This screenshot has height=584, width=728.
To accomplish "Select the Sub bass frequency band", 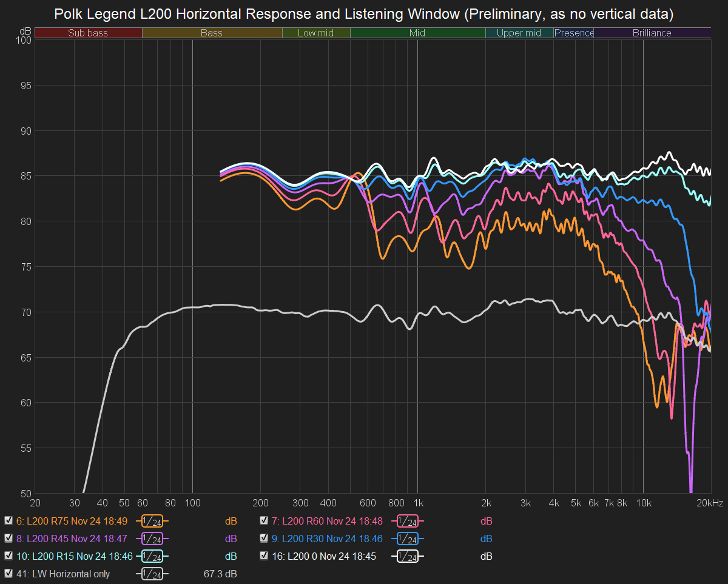I will tap(88, 33).
